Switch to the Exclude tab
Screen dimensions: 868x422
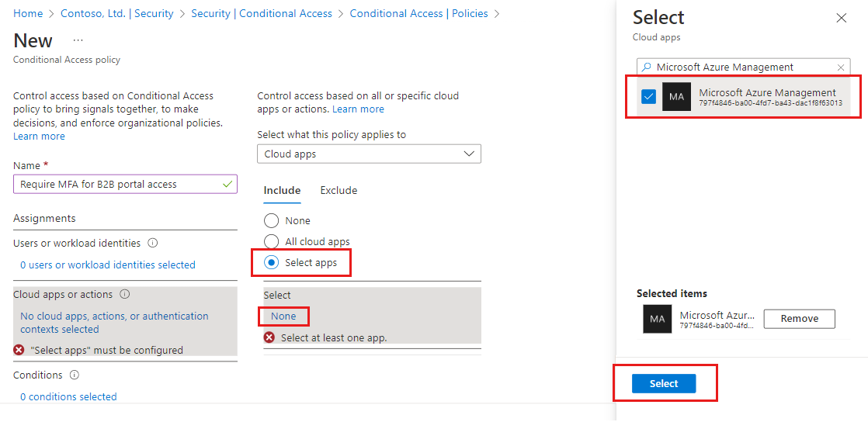point(339,191)
